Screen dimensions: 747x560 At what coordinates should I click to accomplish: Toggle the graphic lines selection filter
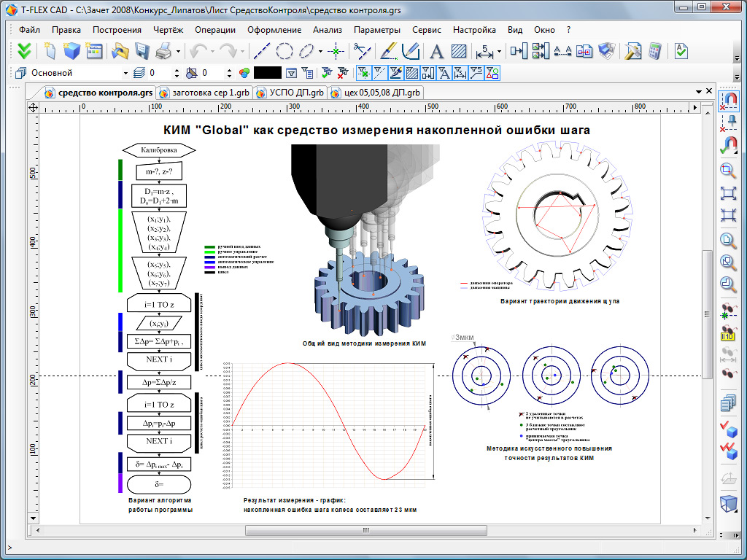pos(395,73)
